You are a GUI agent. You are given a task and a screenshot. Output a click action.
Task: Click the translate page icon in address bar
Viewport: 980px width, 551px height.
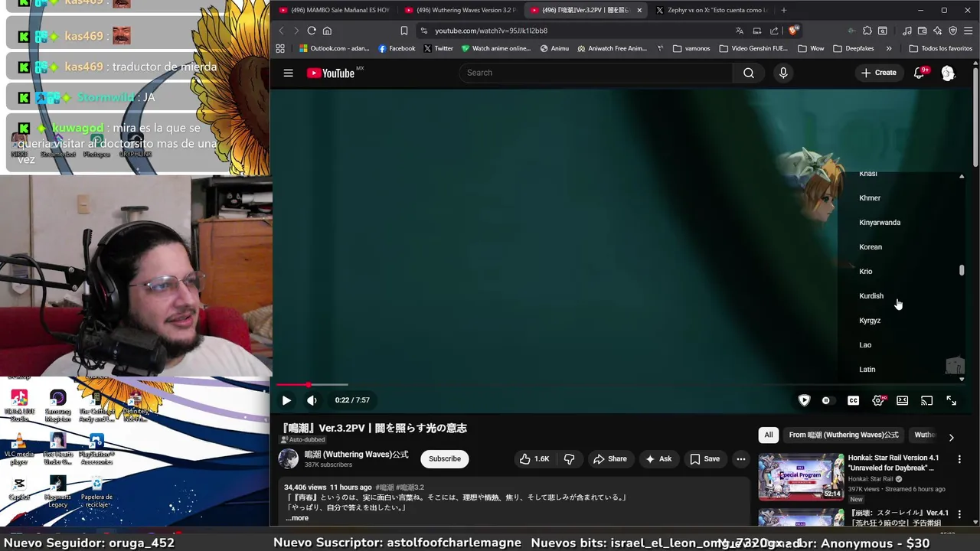pyautogui.click(x=740, y=31)
